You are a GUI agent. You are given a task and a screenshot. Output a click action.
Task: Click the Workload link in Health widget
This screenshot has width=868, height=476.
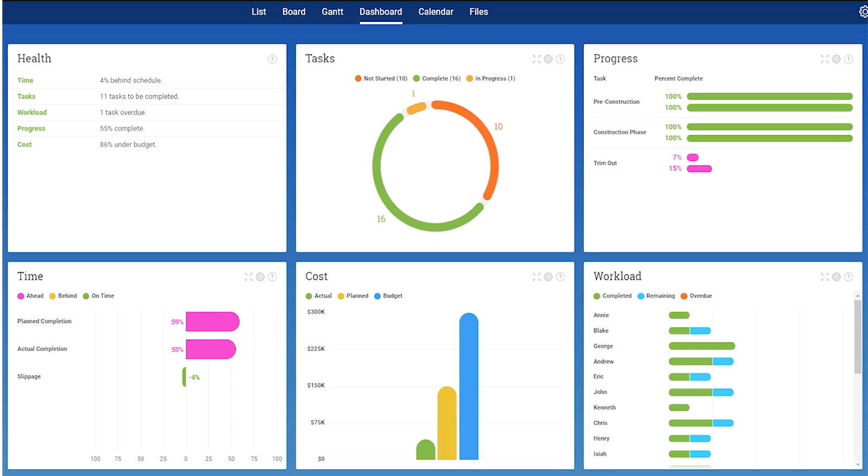coord(32,113)
